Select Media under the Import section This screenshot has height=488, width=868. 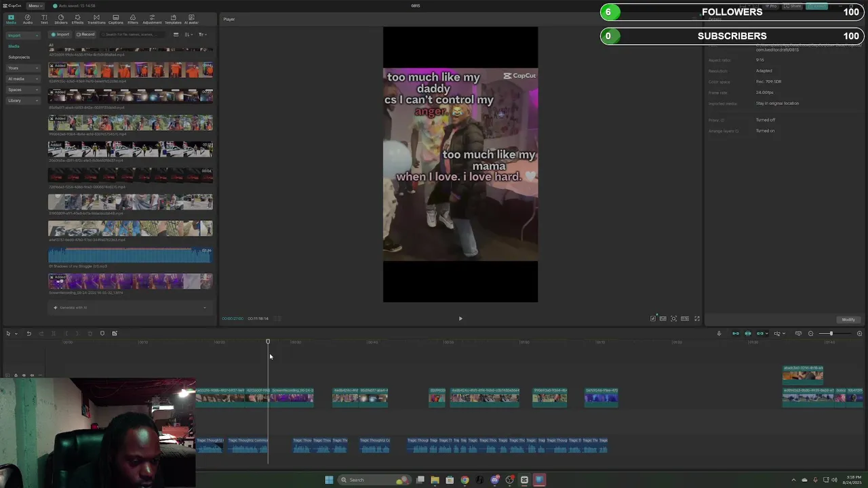pyautogui.click(x=14, y=46)
